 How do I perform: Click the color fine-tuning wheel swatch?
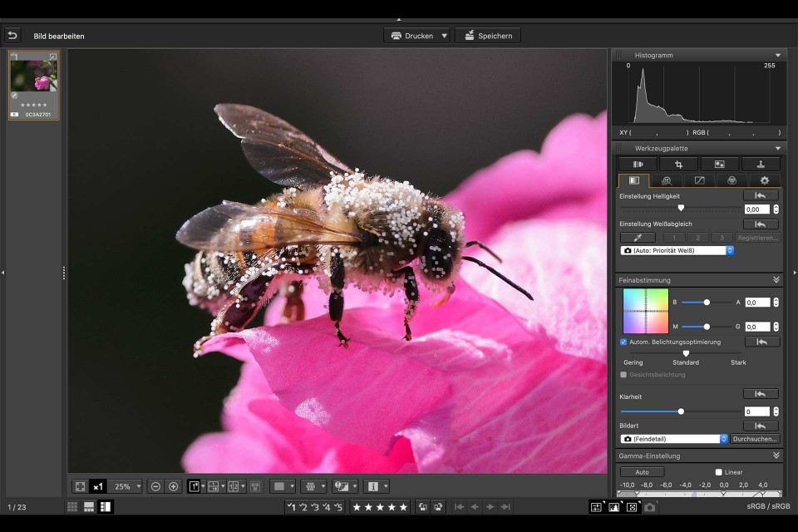coord(644,311)
